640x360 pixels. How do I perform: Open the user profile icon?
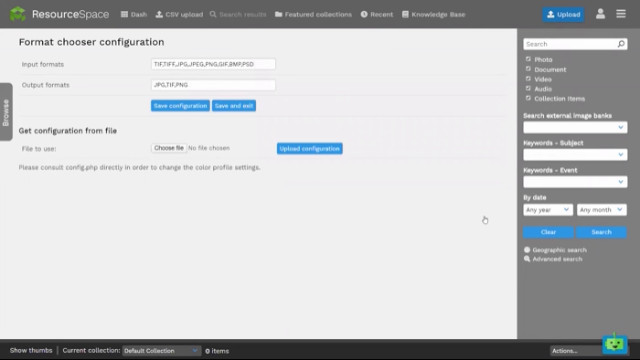pos(600,14)
